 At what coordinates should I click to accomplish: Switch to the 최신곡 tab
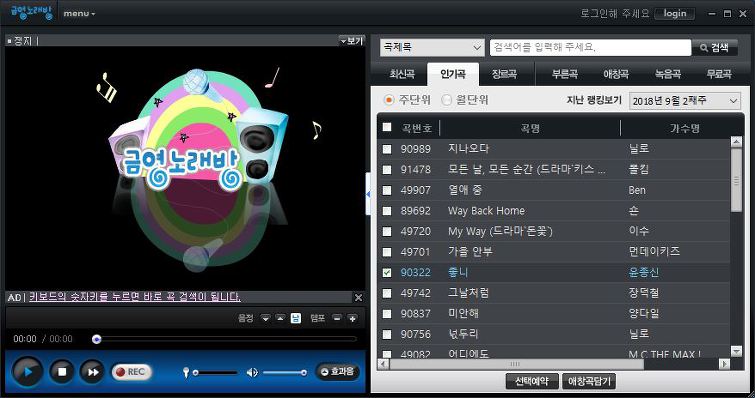tap(402, 74)
